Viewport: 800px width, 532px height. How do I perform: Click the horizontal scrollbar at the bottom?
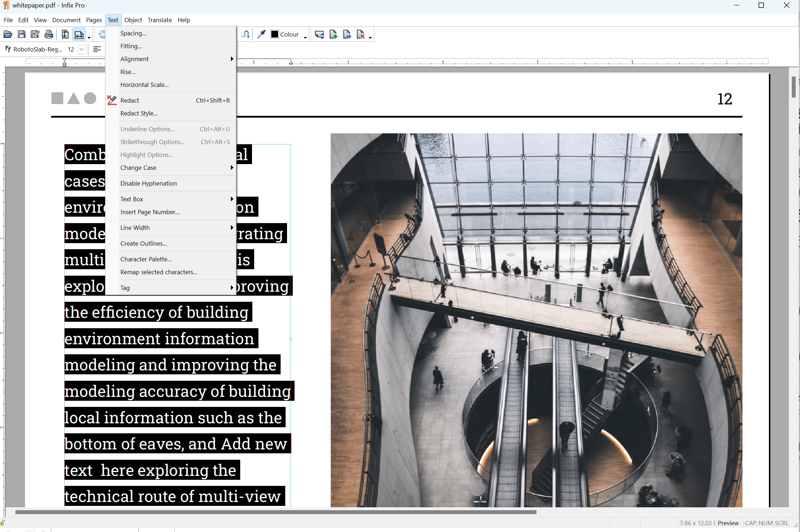click(275, 512)
